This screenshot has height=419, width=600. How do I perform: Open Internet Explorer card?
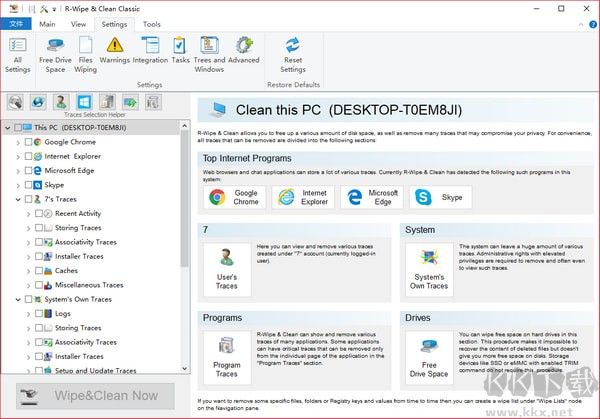tap(303, 197)
